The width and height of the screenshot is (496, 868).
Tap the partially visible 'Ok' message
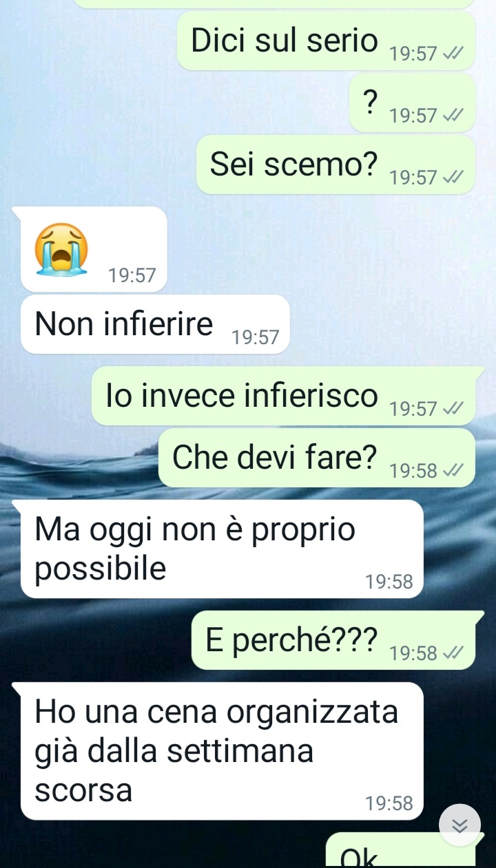coord(400,850)
